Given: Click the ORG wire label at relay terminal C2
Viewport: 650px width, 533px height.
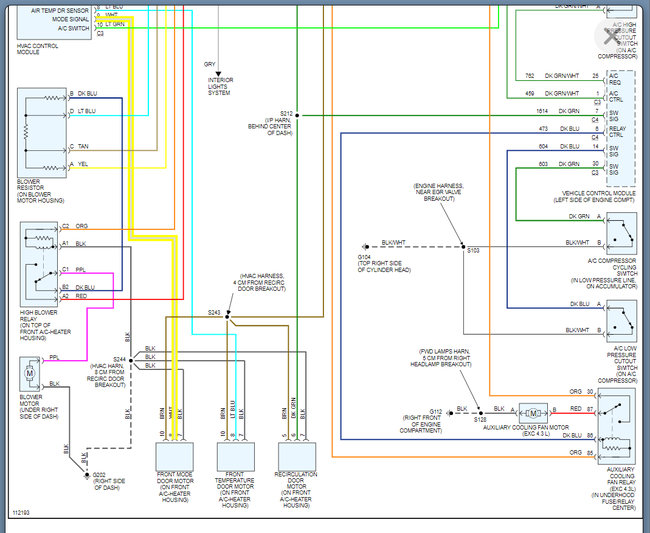Looking at the screenshot, I should [x=82, y=226].
